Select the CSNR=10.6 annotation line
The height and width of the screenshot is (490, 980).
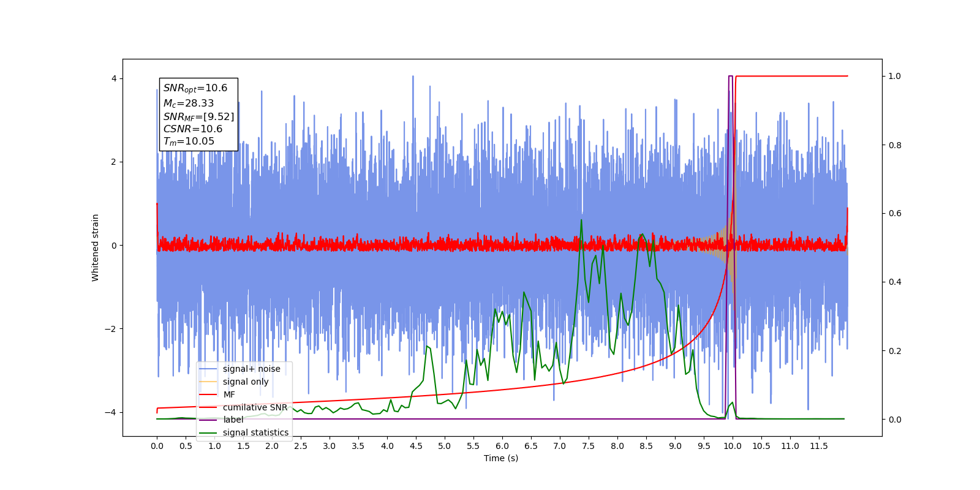click(193, 129)
